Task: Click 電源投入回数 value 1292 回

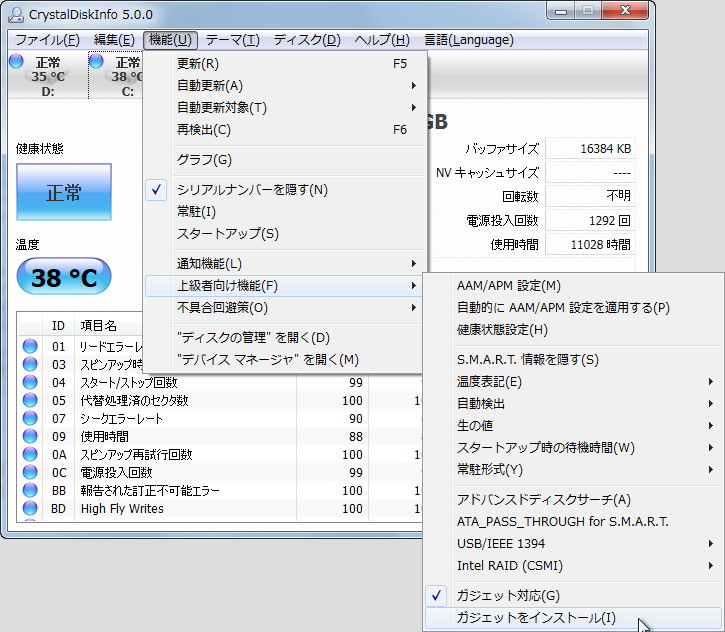Action: pos(590,221)
